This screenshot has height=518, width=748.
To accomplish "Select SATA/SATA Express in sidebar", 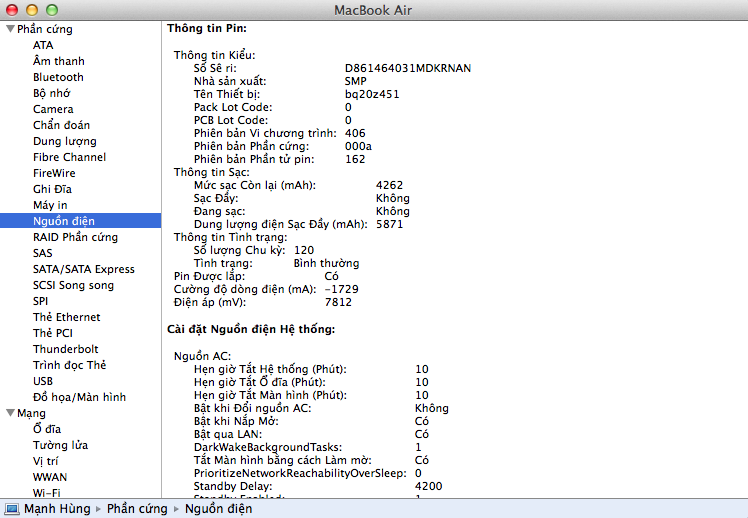I will coord(83,269).
